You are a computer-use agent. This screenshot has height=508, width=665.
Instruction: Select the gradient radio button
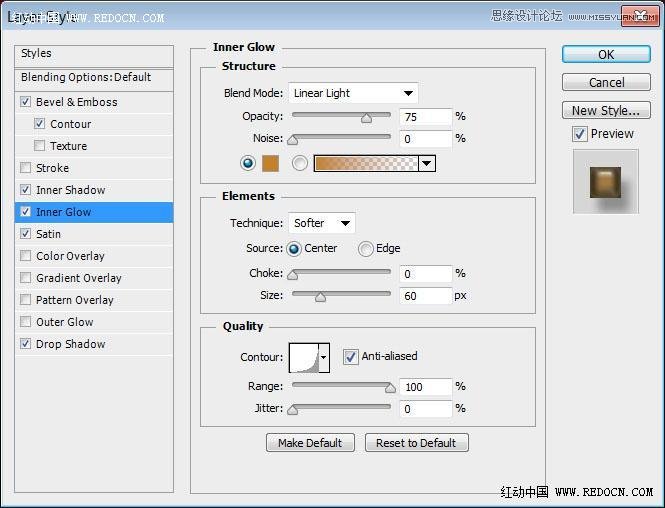click(300, 163)
